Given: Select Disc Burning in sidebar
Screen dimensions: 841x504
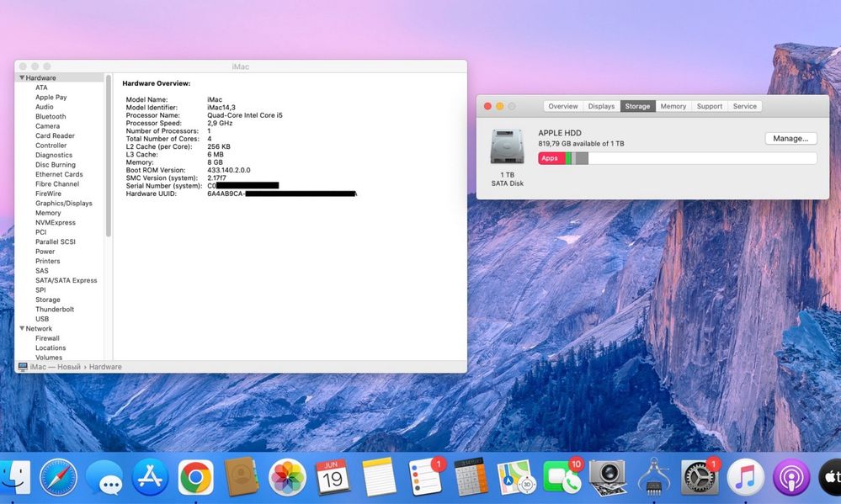Looking at the screenshot, I should (56, 165).
